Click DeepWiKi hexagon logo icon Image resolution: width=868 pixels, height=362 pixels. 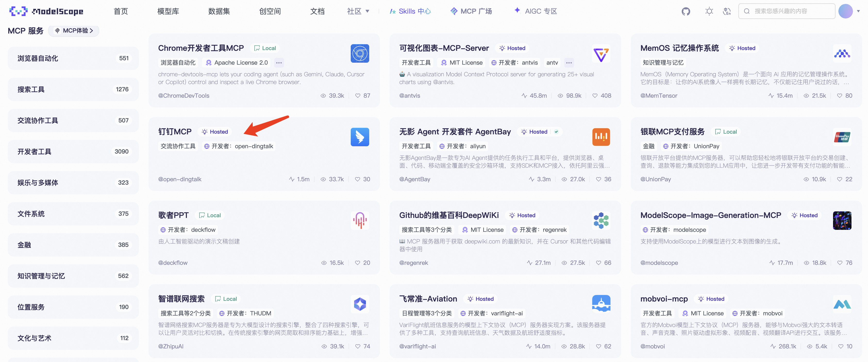(x=601, y=221)
